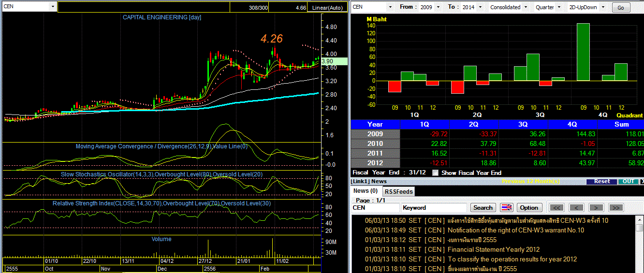The image size is (644, 273).
Task: Open the Consolidated statement type dropdown
Action: point(526,7)
